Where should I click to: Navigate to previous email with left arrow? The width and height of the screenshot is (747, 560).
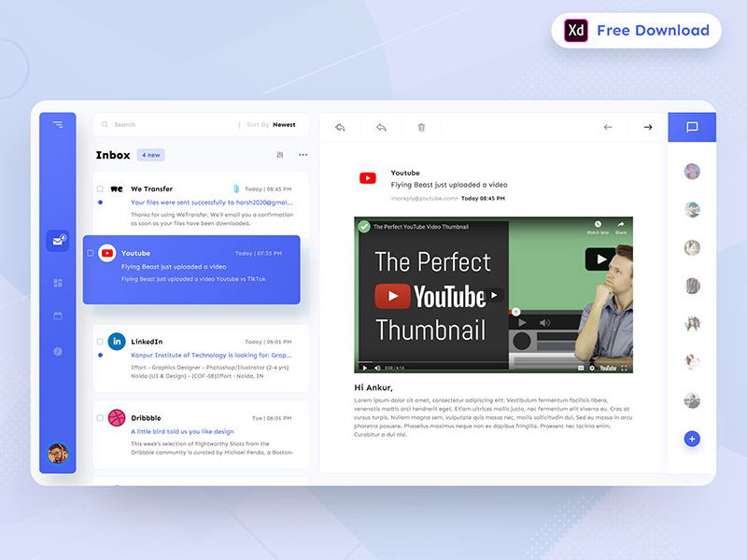608,126
